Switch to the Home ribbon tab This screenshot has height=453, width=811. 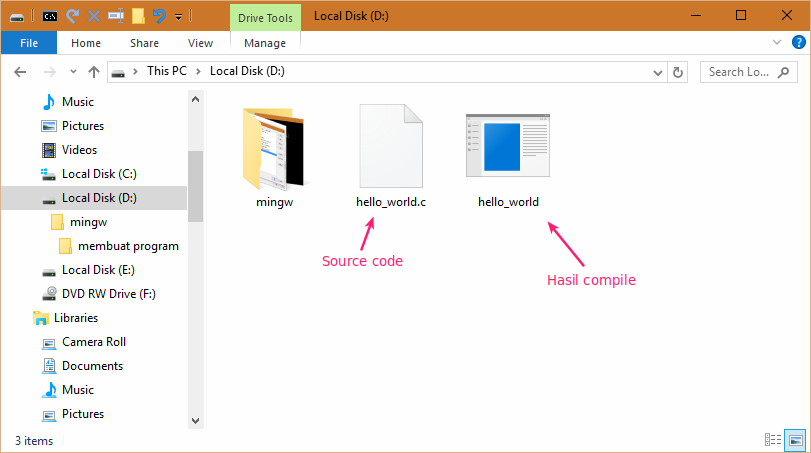[x=86, y=43]
